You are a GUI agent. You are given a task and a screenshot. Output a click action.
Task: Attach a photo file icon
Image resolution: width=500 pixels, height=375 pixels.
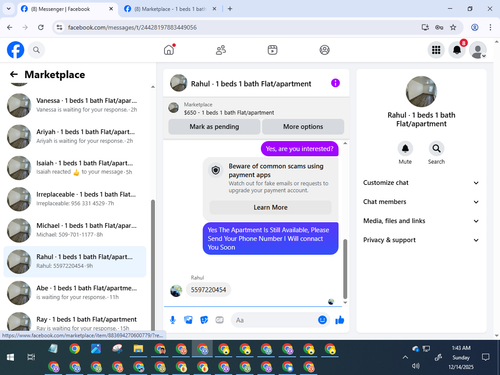coord(188,320)
